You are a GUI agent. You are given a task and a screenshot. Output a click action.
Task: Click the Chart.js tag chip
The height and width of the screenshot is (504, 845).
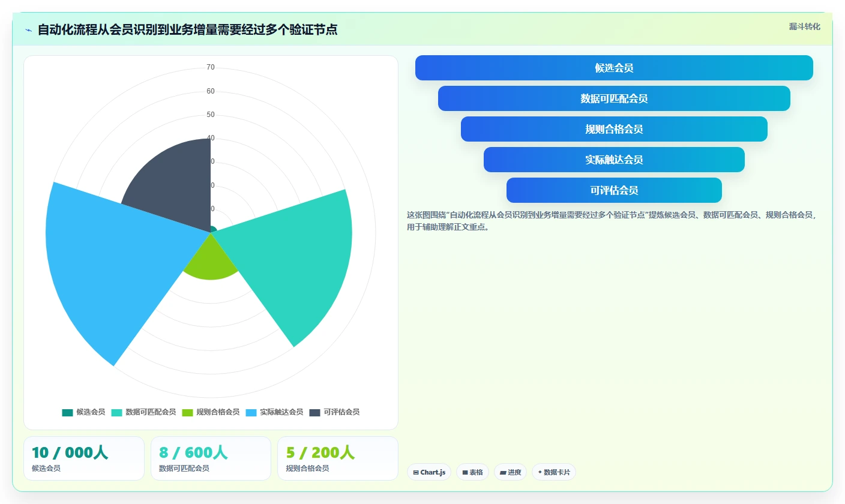pos(429,472)
